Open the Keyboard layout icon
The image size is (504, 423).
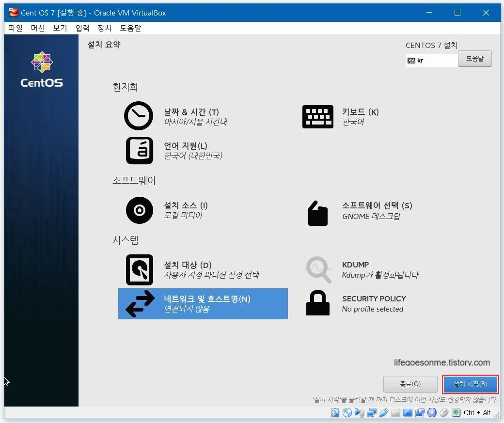[x=317, y=117]
